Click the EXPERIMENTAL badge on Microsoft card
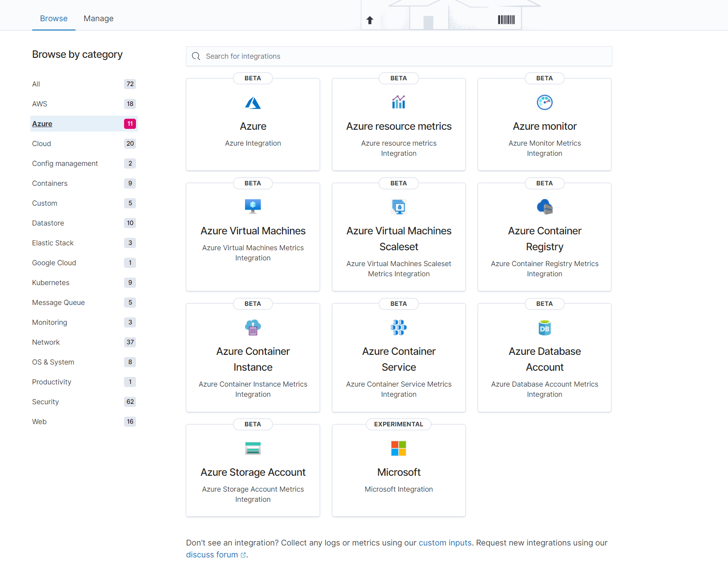728x568 pixels. coord(399,424)
